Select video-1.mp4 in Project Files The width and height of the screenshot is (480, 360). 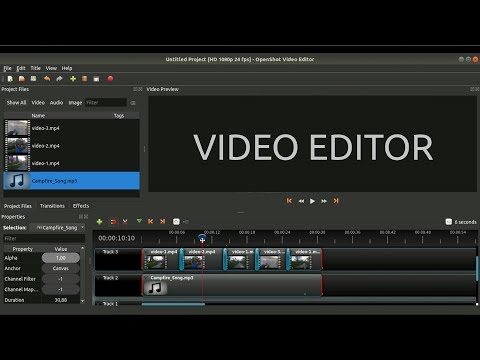(x=71, y=163)
